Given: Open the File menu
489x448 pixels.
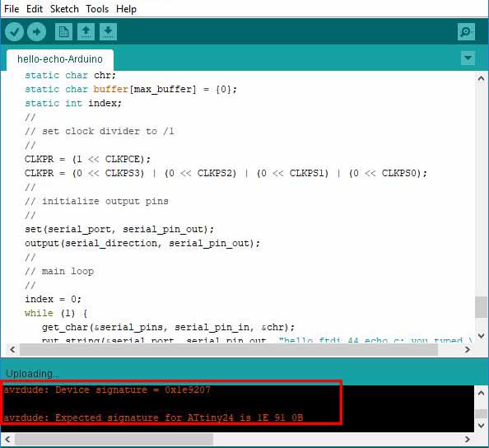Looking at the screenshot, I should 12,9.
